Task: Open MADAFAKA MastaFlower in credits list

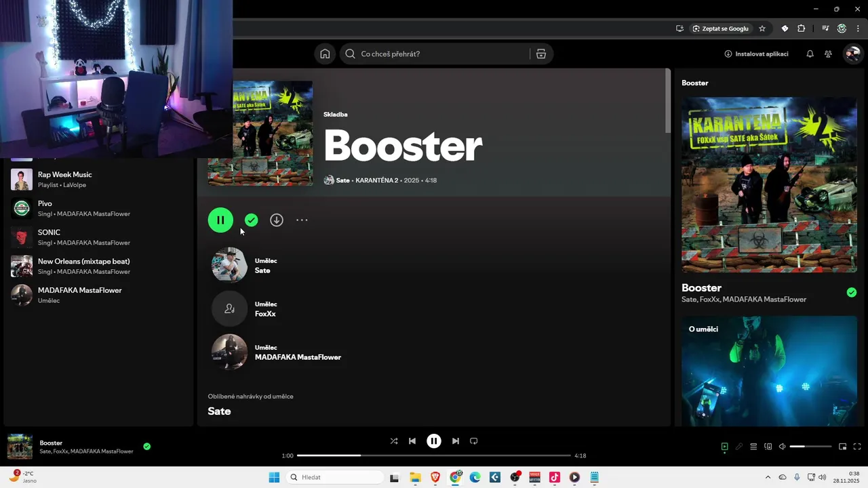Action: click(x=298, y=357)
